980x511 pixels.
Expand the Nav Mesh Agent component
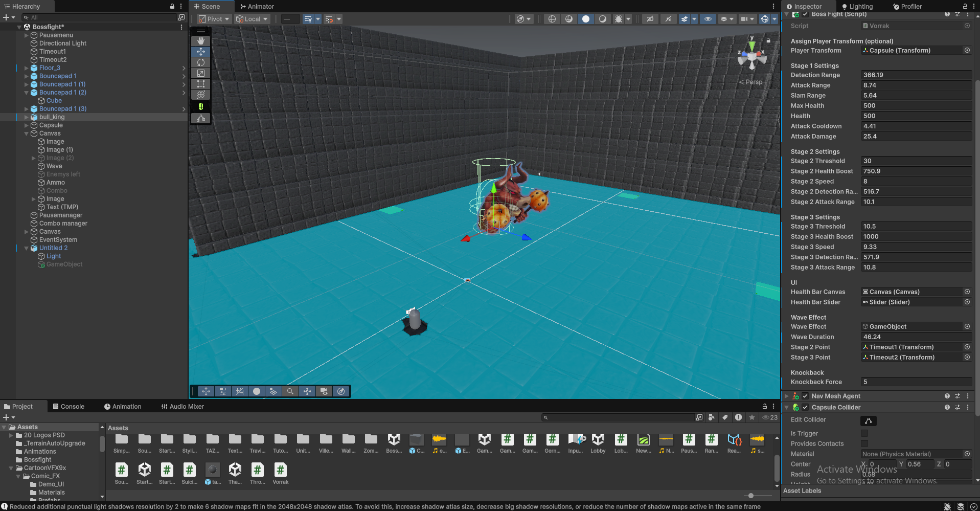pyautogui.click(x=787, y=396)
